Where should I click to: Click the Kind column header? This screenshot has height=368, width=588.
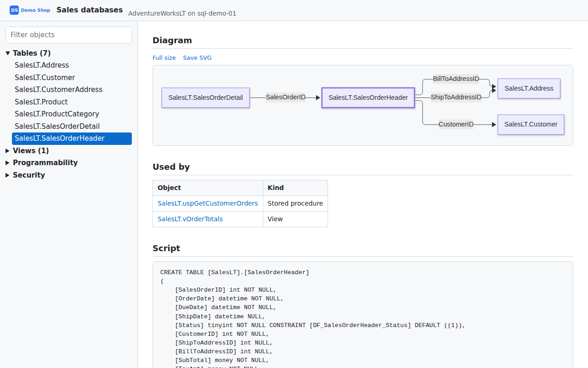click(295, 188)
